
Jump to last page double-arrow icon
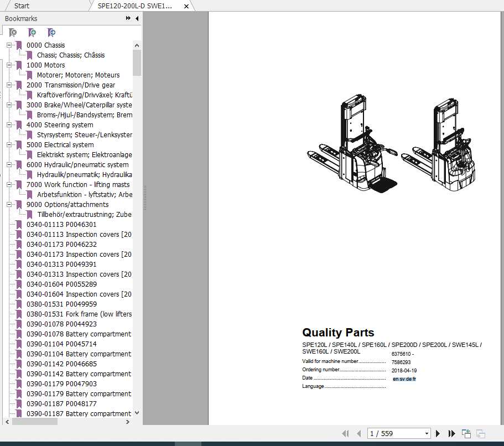(x=451, y=433)
